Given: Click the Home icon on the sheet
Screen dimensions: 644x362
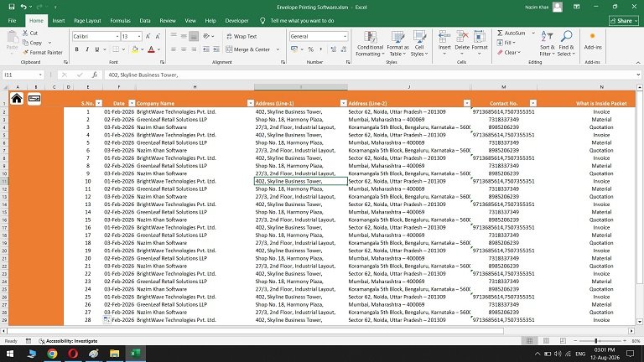Looking at the screenshot, I should pos(17,99).
